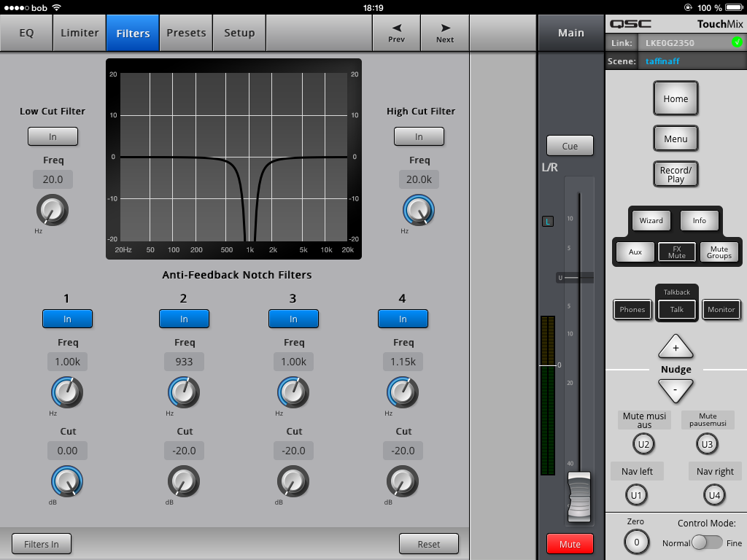Click the U4 Nav right button
The height and width of the screenshot is (560, 747).
[x=715, y=495]
